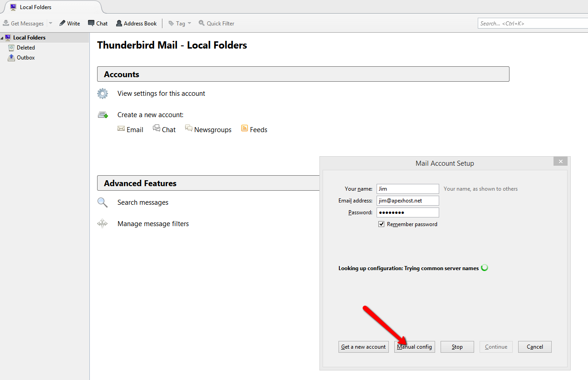Viewport: 588px width, 380px height.
Task: Click the Chat bubbles icon near Create account
Action: pyautogui.click(x=157, y=128)
